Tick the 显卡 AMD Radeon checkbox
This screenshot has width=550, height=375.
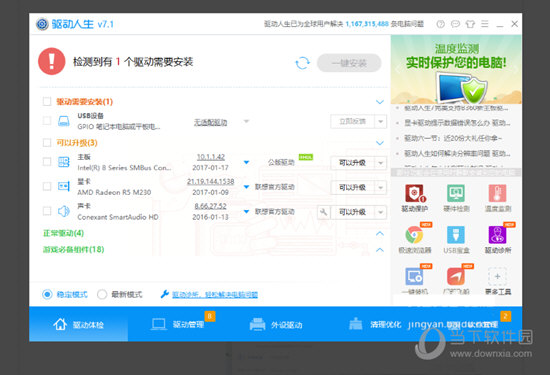47,186
